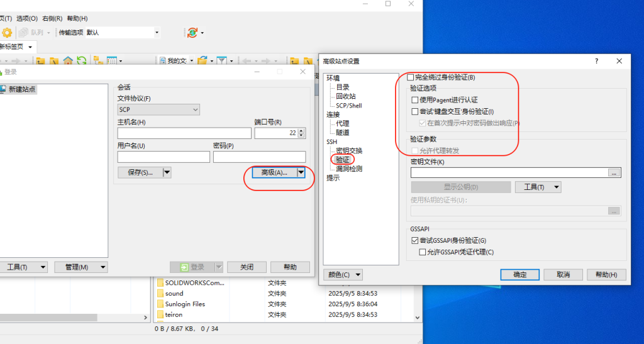Screen dimensions: 644x344
Task: Click the right panel parent directory icon
Action: 294,62
